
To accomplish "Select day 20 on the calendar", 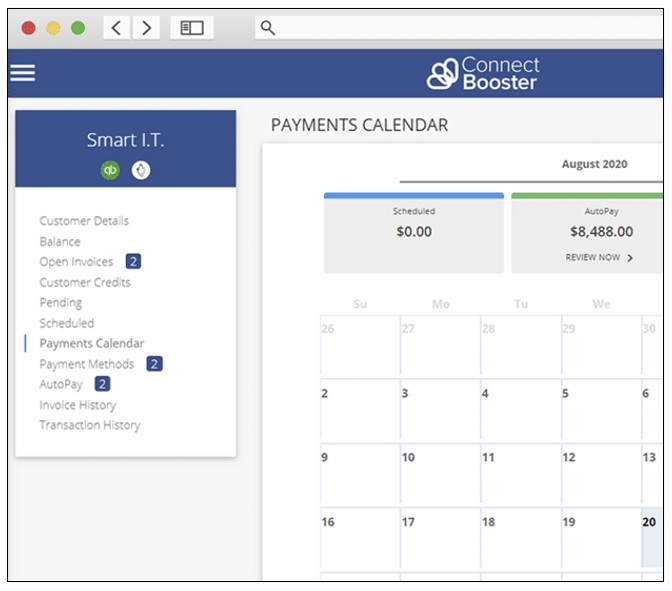I will 650,521.
